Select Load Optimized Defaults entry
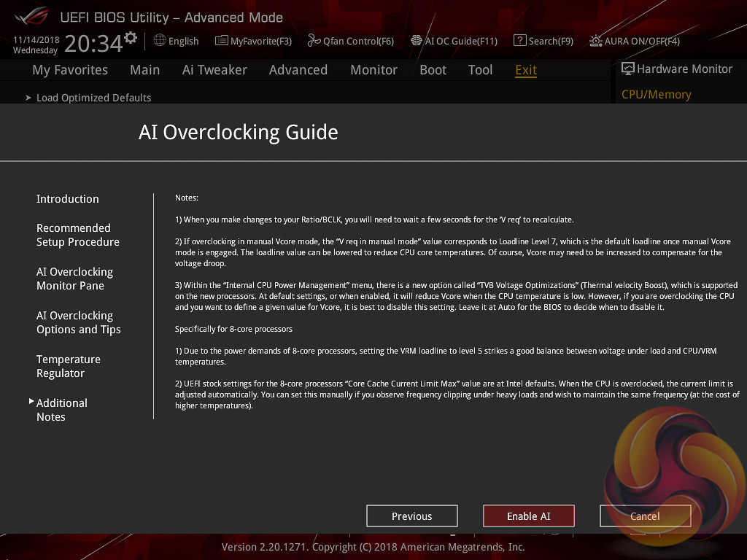 (x=94, y=98)
